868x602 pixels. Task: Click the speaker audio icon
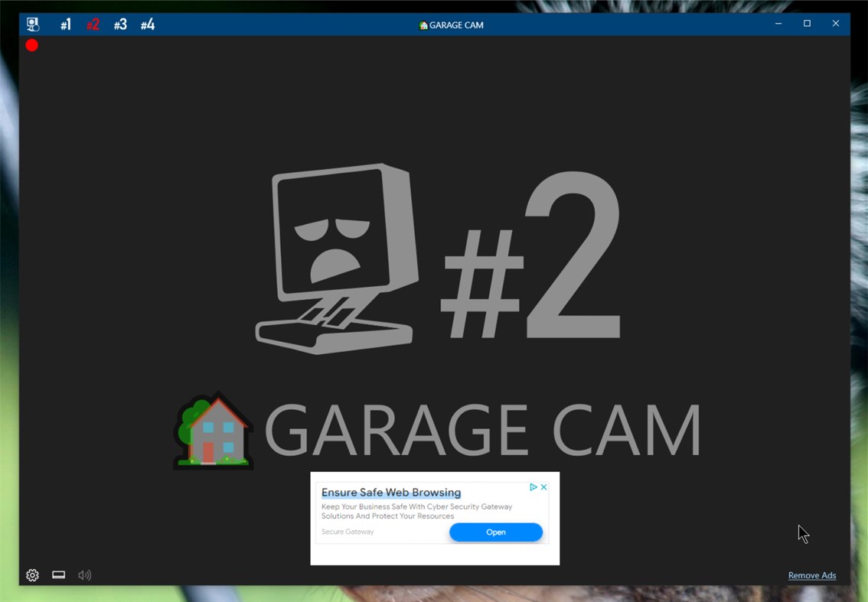coord(84,574)
